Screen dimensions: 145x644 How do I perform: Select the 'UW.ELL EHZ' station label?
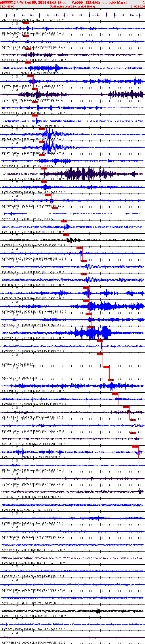click(x=10, y=73)
